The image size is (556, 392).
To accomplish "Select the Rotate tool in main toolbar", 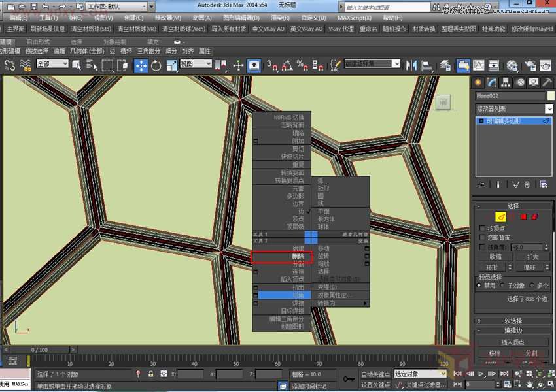I will tap(156, 66).
